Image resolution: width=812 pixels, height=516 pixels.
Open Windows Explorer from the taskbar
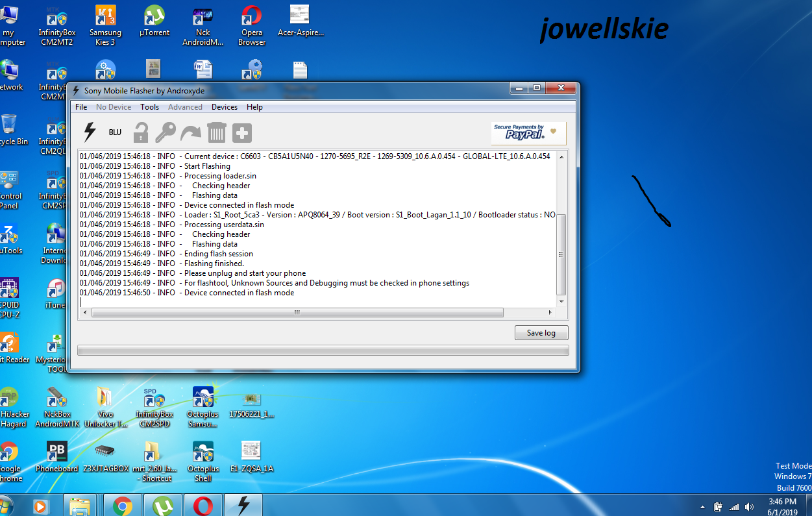point(81,505)
